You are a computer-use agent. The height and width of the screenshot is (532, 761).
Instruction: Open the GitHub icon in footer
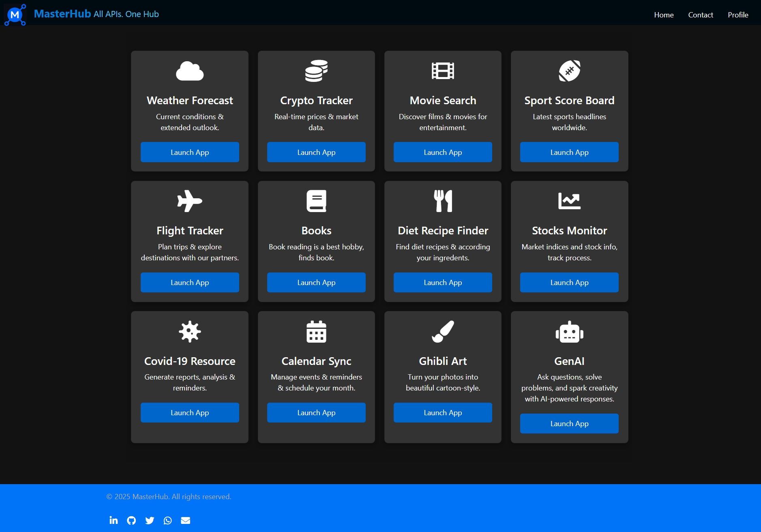click(x=131, y=520)
